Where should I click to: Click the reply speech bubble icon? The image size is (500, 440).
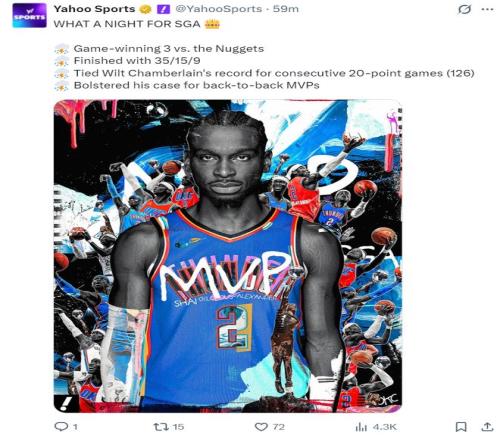[61, 426]
